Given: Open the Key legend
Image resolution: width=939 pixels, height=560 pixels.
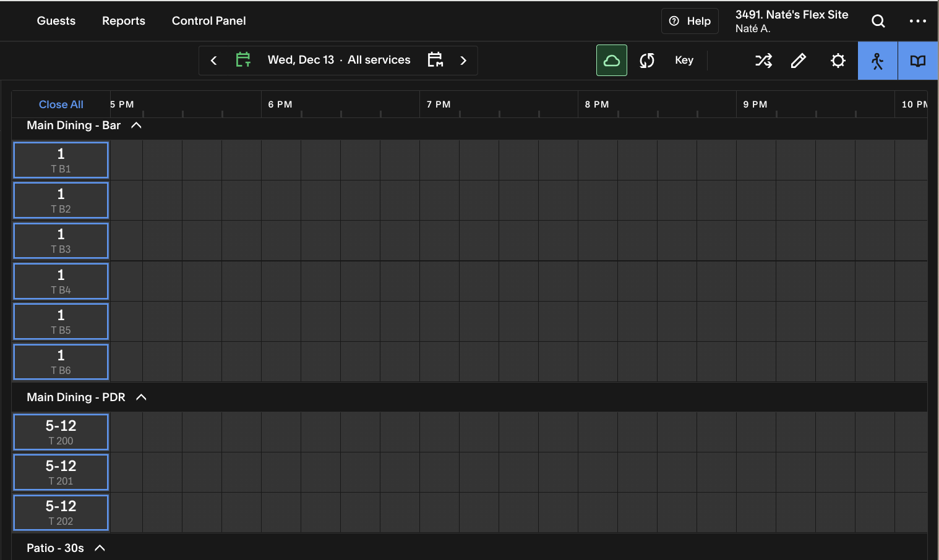Looking at the screenshot, I should [684, 60].
